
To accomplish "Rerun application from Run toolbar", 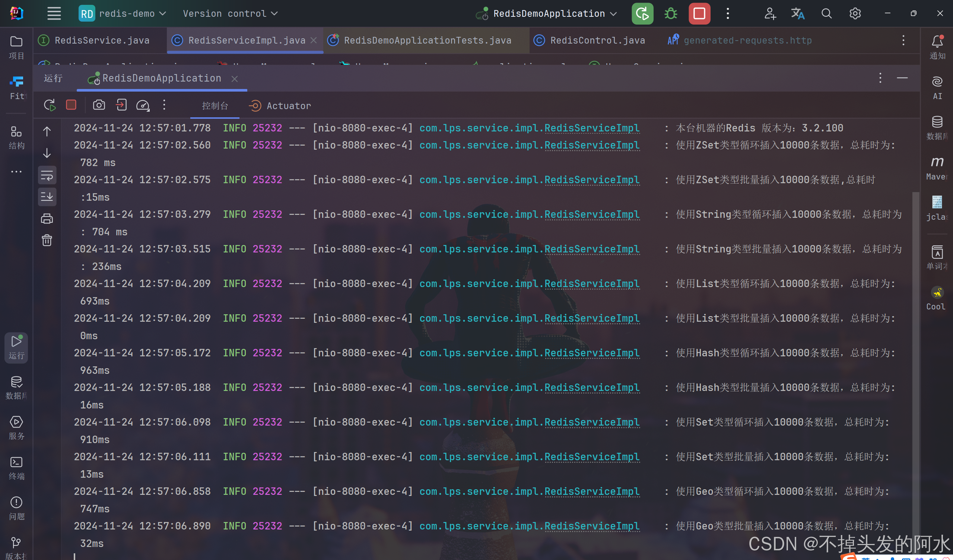I will pos(50,105).
